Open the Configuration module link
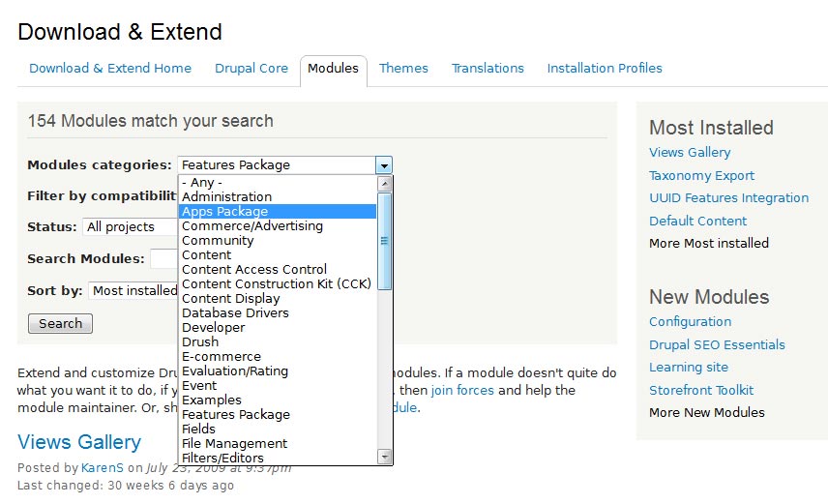The width and height of the screenshot is (828, 504). (691, 322)
